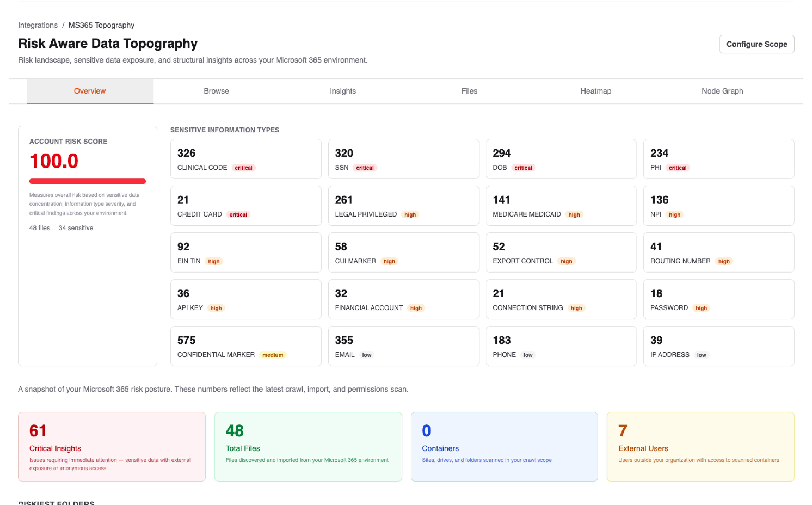Open the Insights tab
The height and width of the screenshot is (505, 812).
343,91
